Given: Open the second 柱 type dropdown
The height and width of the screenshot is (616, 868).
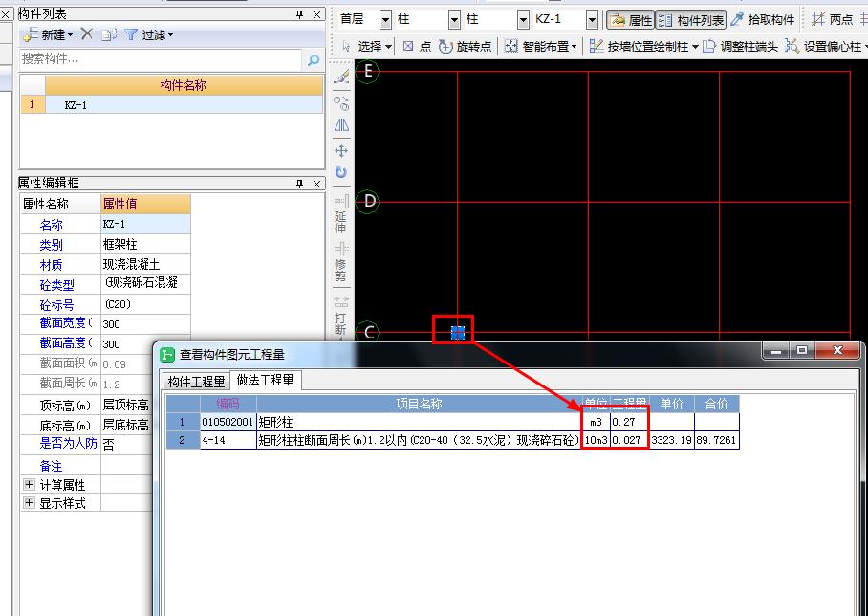Looking at the screenshot, I should 523,20.
